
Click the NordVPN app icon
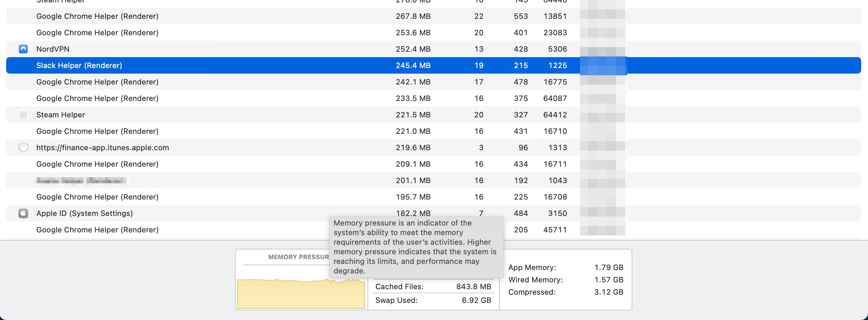(23, 49)
